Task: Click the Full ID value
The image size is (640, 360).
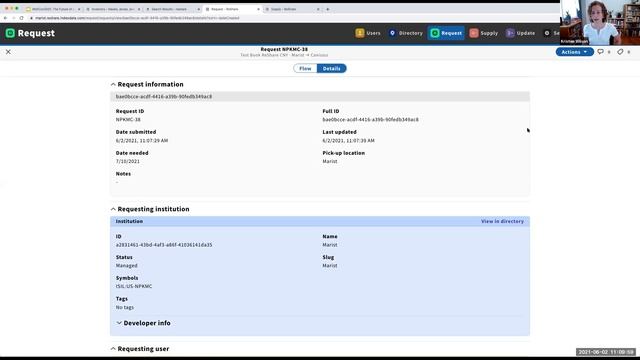Action: click(x=371, y=120)
